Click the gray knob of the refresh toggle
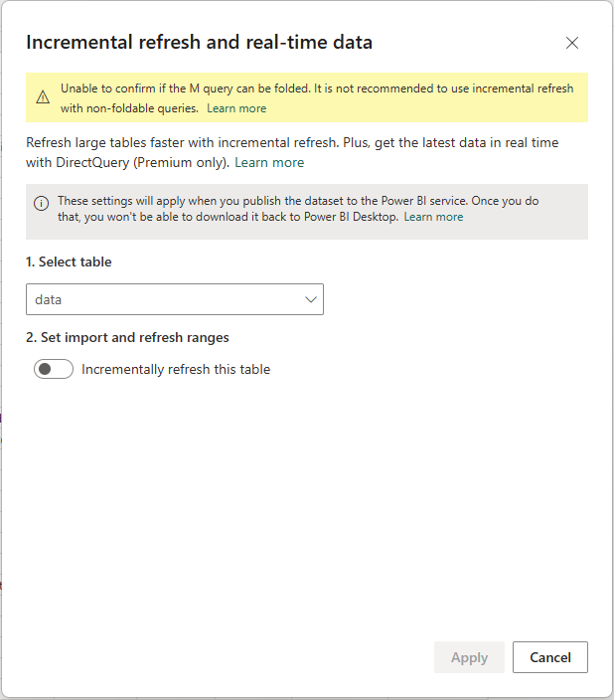614x700 pixels. pos(45,370)
